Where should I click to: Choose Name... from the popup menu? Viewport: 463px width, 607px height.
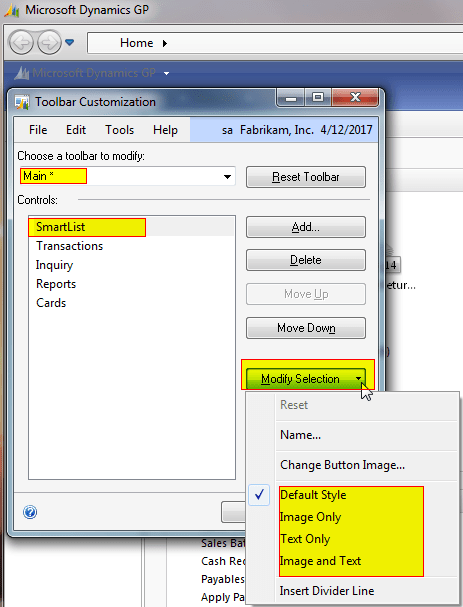click(352, 435)
